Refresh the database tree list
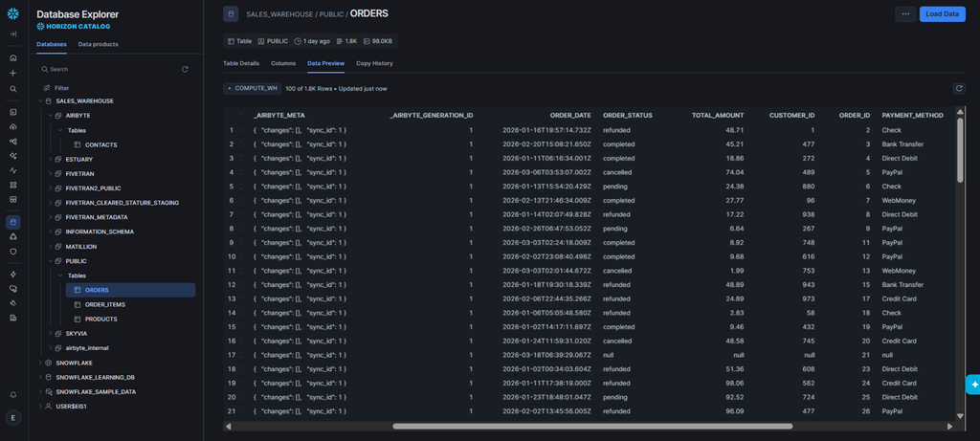This screenshot has width=980, height=441. (x=185, y=69)
